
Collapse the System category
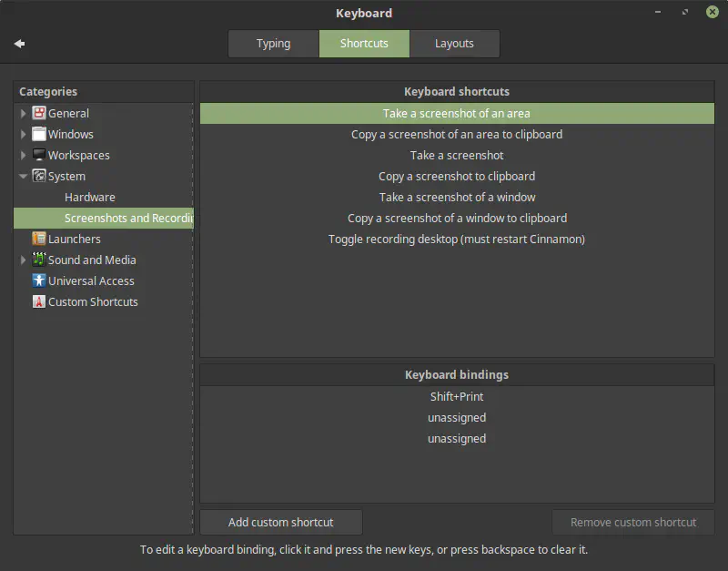click(24, 177)
